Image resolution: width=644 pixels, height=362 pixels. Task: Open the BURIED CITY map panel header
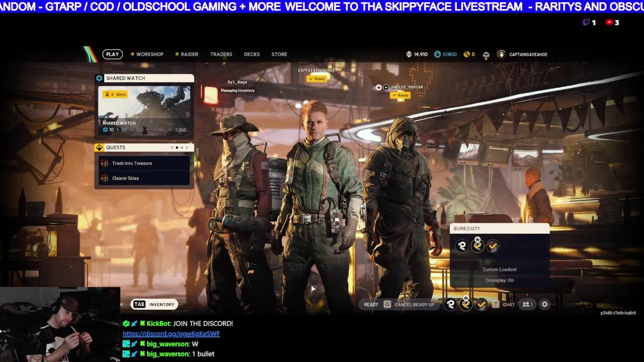pos(500,228)
